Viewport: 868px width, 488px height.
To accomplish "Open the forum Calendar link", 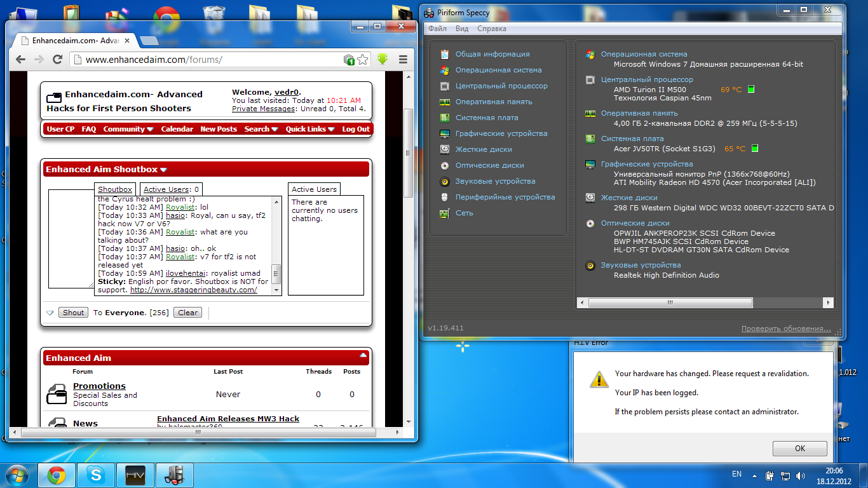I will tap(177, 129).
